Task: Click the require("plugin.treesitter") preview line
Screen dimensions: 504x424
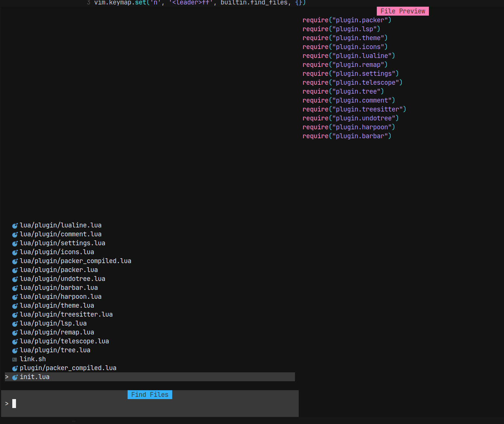Action: click(x=354, y=109)
